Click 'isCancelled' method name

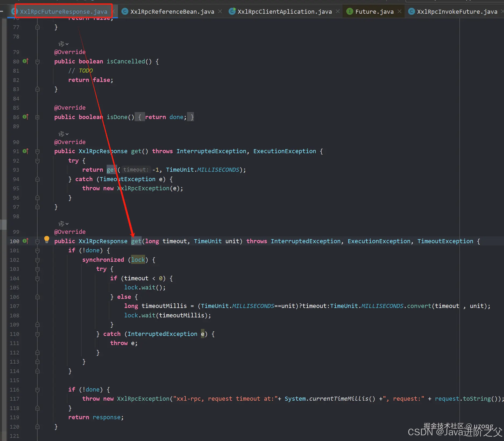[x=126, y=61]
